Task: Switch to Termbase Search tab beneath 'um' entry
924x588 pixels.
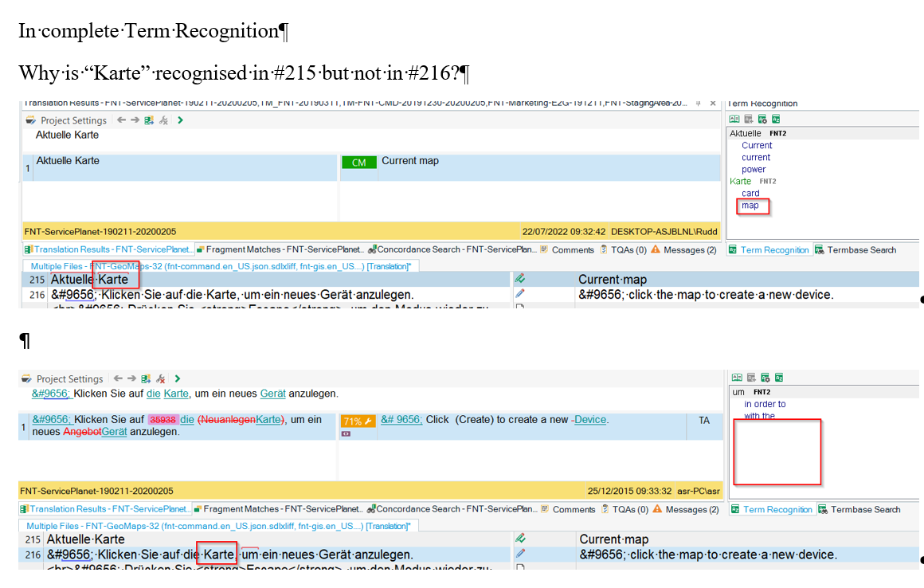Action: 859,509
